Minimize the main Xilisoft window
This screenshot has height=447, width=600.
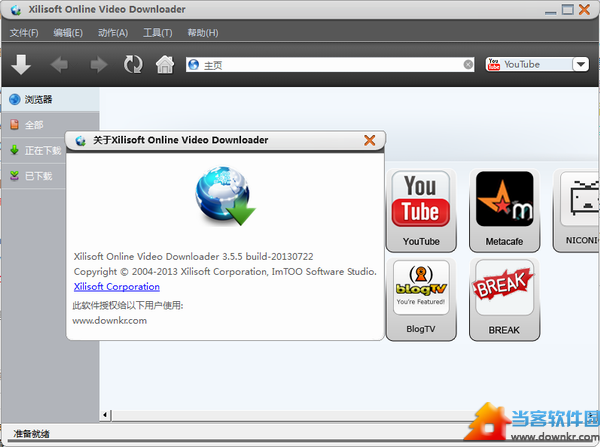click(x=551, y=11)
